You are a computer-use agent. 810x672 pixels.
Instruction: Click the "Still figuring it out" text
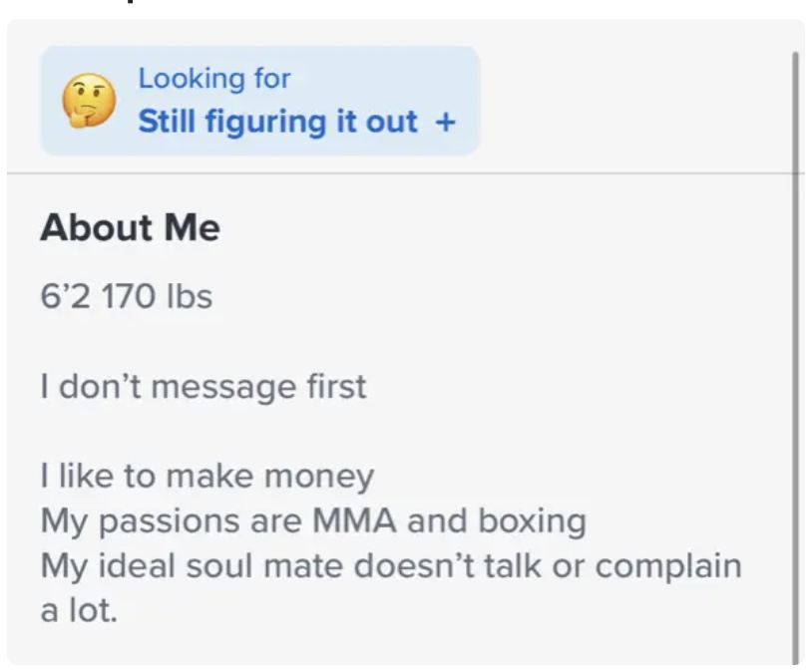(x=277, y=122)
